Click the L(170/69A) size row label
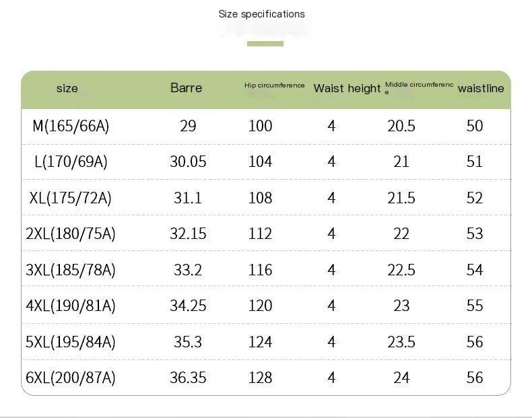The image size is (532, 418). tap(70, 162)
